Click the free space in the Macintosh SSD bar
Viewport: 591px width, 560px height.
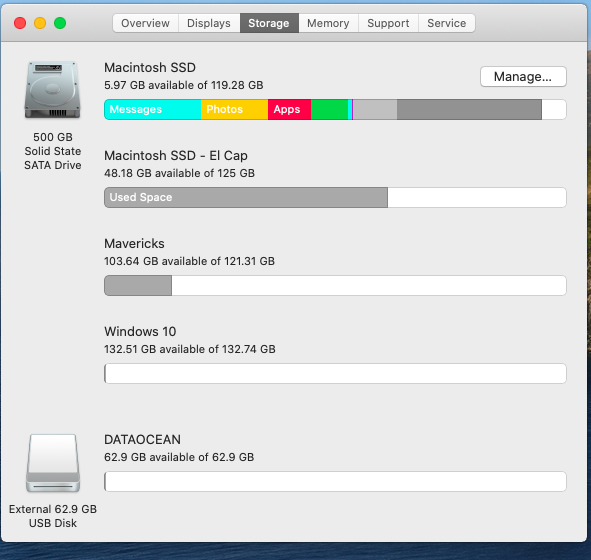coord(554,109)
